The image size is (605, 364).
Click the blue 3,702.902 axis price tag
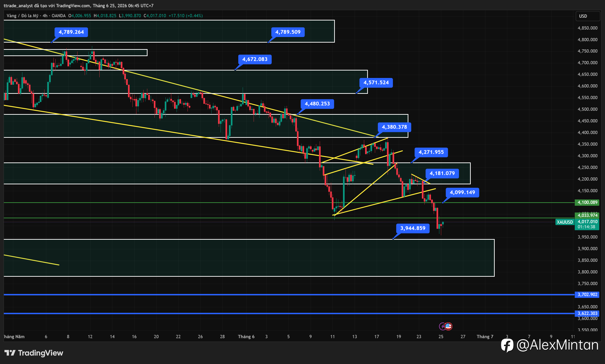pos(587,295)
